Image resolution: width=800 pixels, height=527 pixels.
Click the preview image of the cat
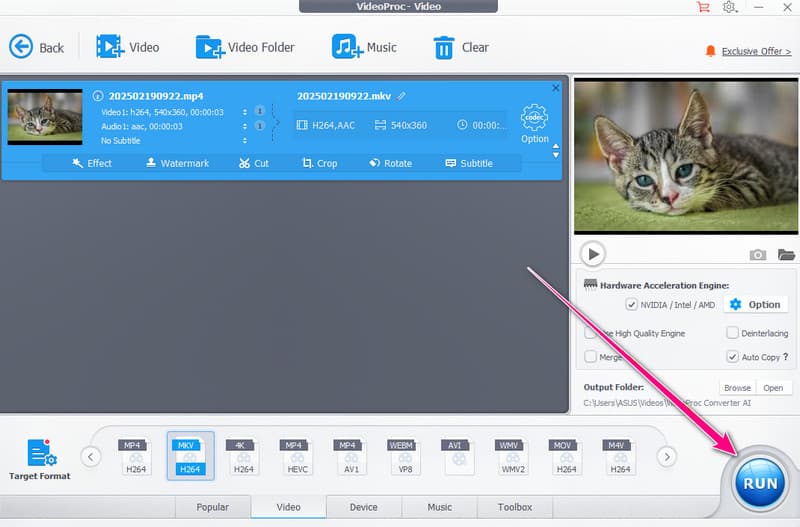pyautogui.click(x=686, y=156)
